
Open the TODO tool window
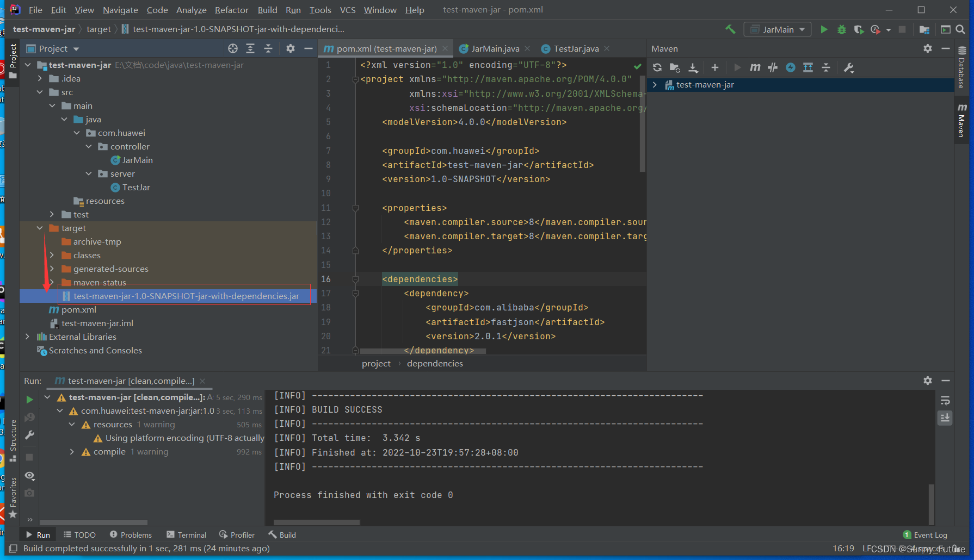coord(79,535)
